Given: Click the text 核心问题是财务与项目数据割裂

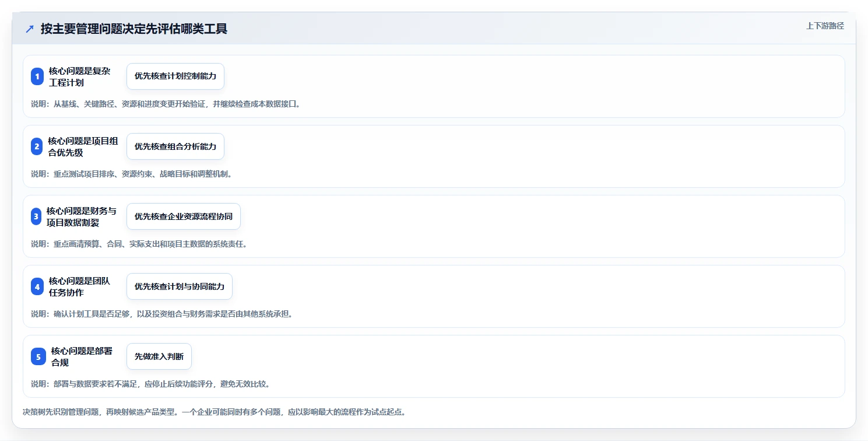Looking at the screenshot, I should point(82,216).
